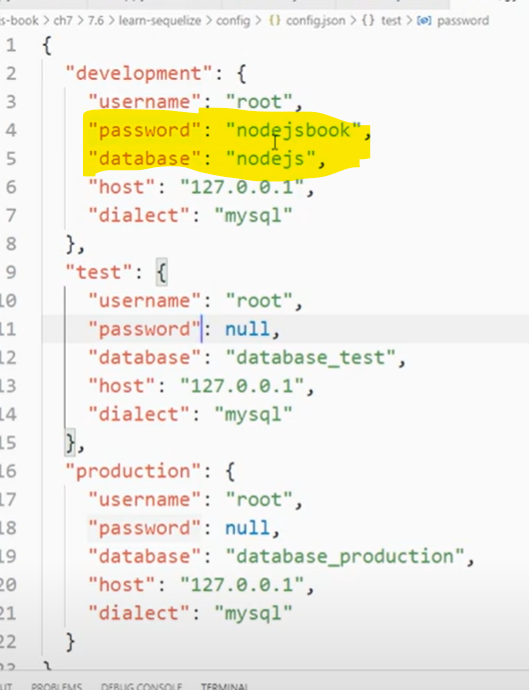Viewport: 529px width, 690px height.
Task: Place cursor in the "nodejsbook" password value
Action: click(294, 130)
